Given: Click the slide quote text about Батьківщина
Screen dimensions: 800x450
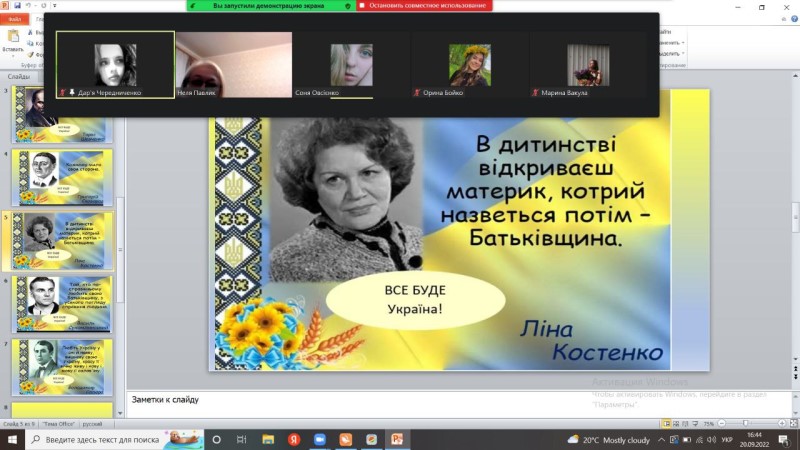Looking at the screenshot, I should [x=545, y=191].
